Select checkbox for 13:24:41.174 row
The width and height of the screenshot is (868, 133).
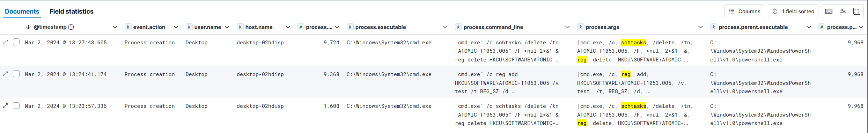coord(16,74)
